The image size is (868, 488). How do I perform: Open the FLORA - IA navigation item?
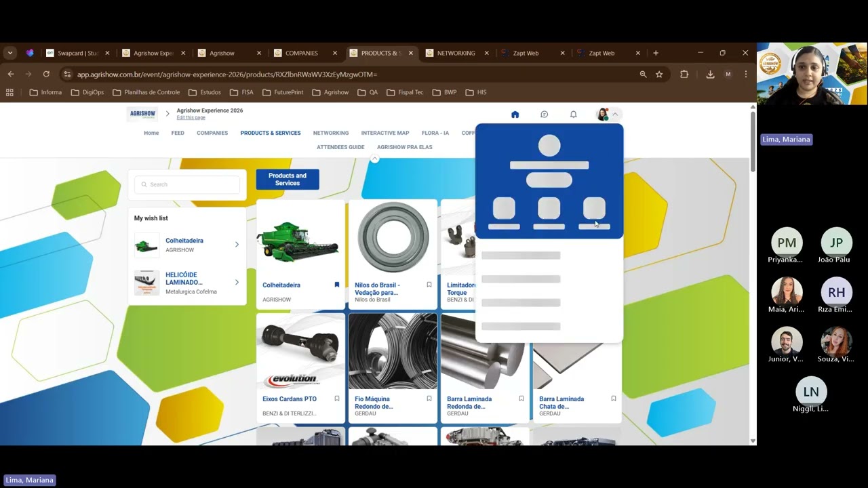[x=435, y=133]
